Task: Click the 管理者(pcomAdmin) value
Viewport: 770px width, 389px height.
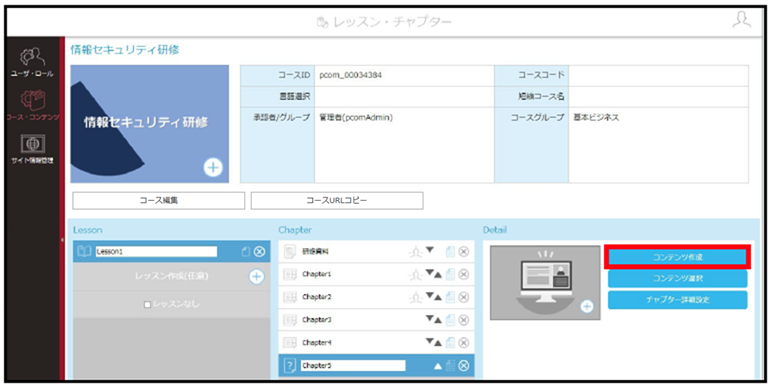Action: tap(356, 118)
